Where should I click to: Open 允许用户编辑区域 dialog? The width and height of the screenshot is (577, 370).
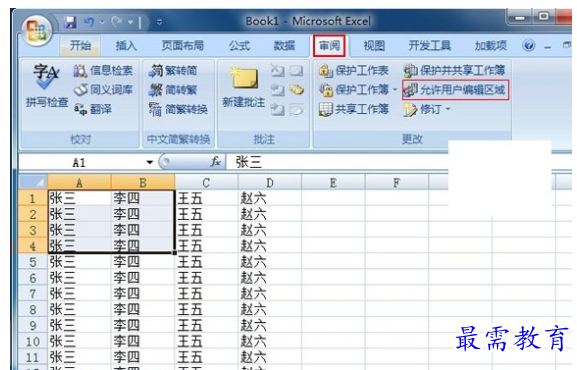coord(456,89)
